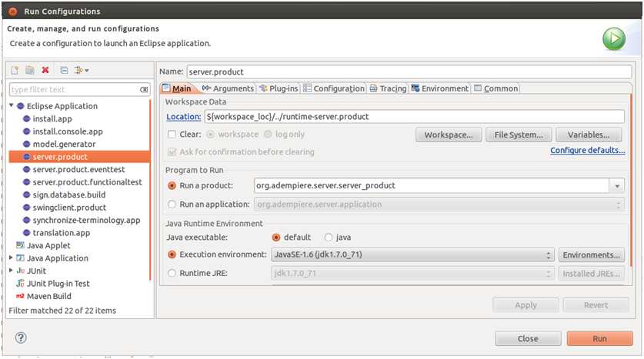Choose java executable radio option

[329, 237]
